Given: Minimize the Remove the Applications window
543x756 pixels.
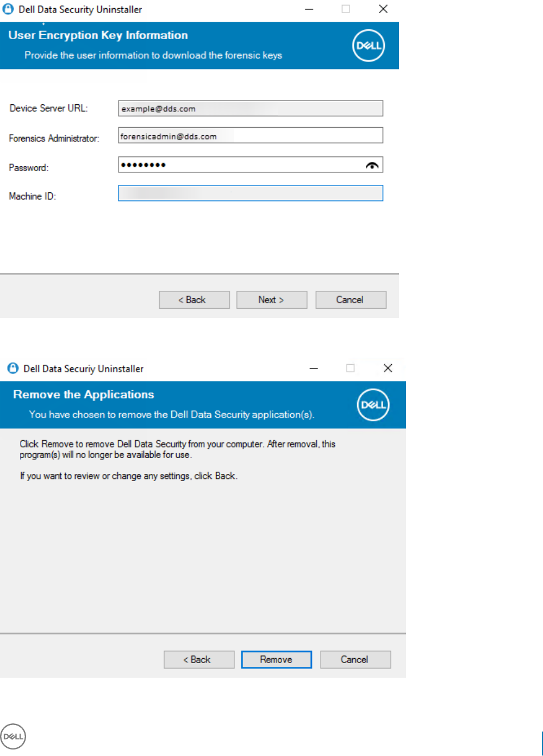Looking at the screenshot, I should pos(314,368).
